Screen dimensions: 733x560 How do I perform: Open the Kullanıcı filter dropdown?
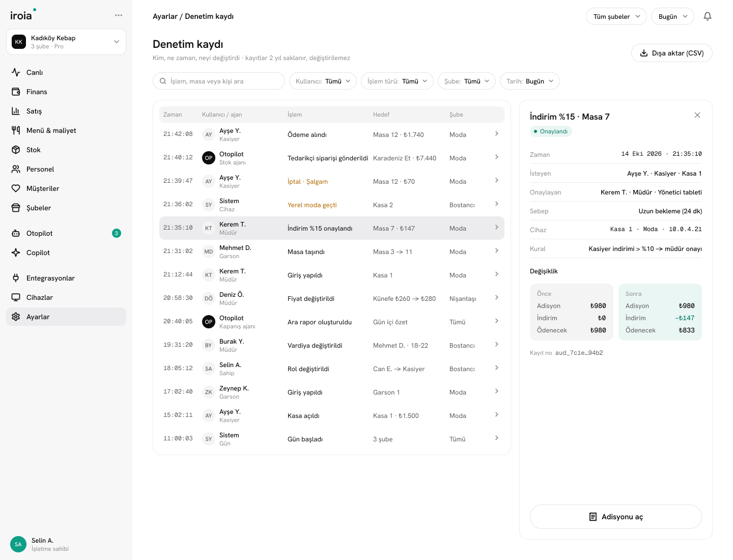pyautogui.click(x=323, y=81)
